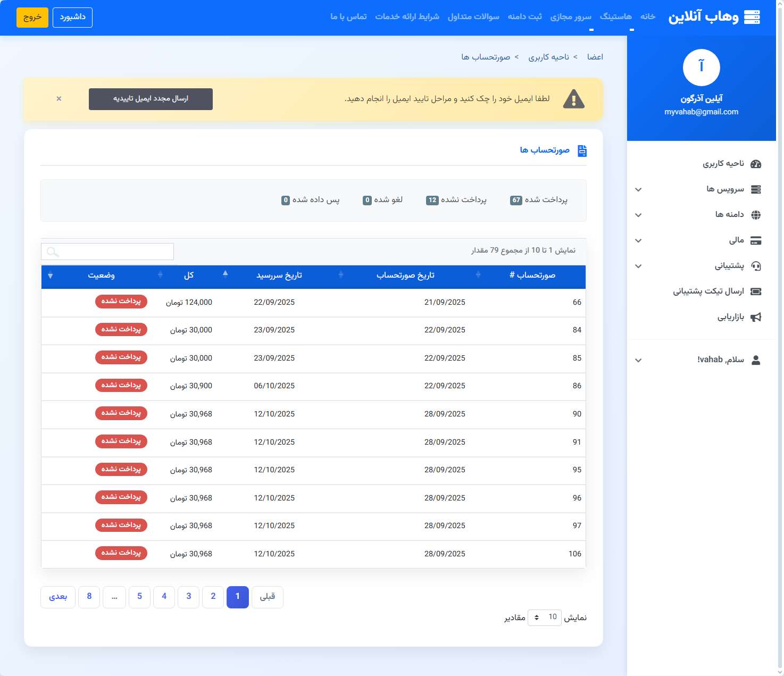Click the headset icon beside پشتیبانی

pyautogui.click(x=755, y=266)
